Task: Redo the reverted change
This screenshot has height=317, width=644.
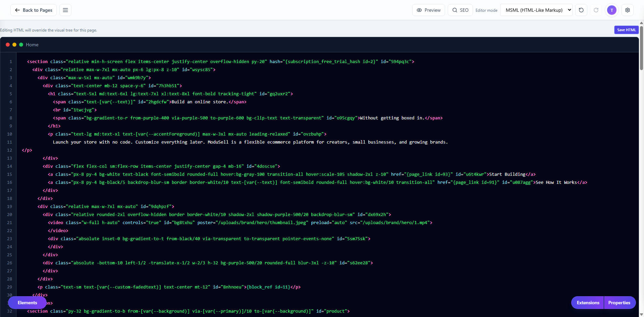Action: pos(596,10)
